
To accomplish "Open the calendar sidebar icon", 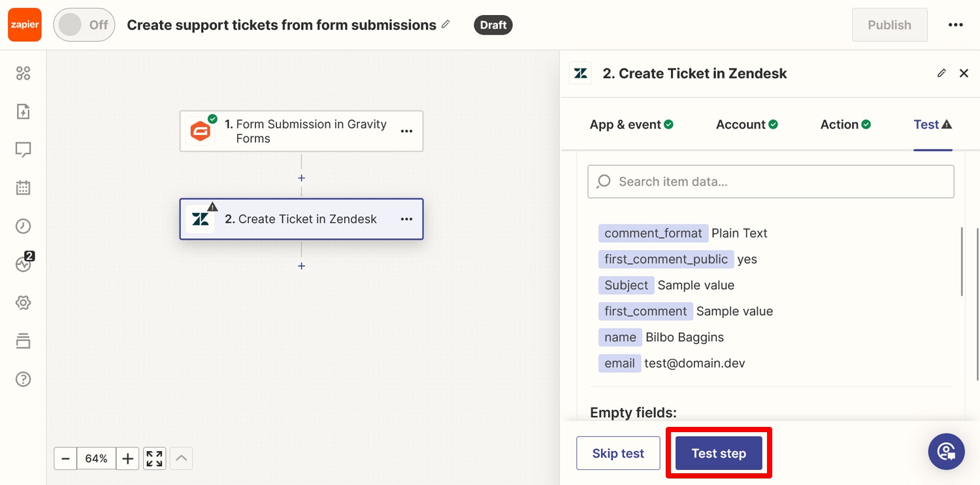I will 23,188.
